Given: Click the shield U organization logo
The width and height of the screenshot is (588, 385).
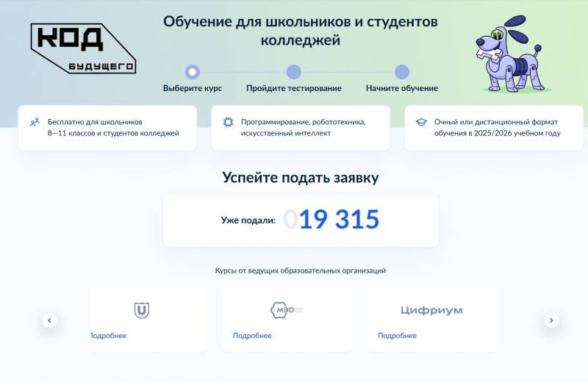Looking at the screenshot, I should [141, 310].
